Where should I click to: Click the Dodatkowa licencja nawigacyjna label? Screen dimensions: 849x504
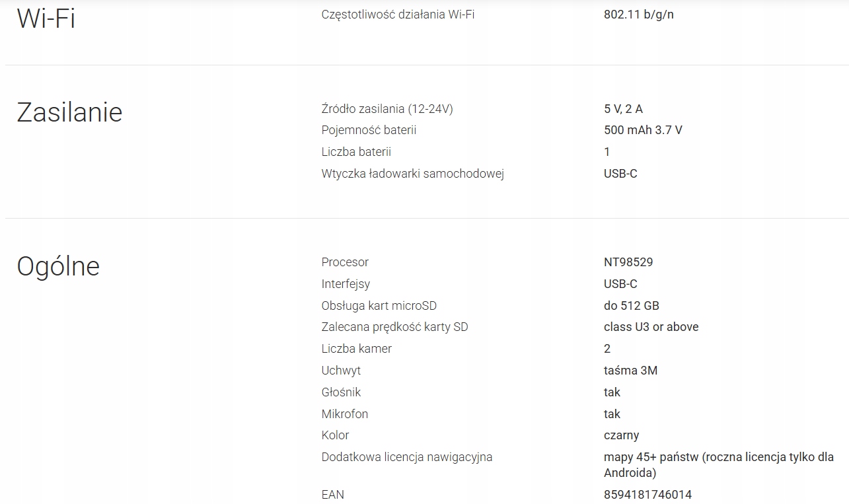click(406, 457)
